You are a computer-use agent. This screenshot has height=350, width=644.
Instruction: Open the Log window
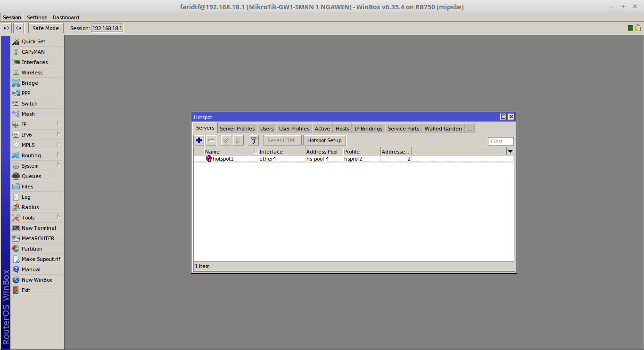click(37, 197)
